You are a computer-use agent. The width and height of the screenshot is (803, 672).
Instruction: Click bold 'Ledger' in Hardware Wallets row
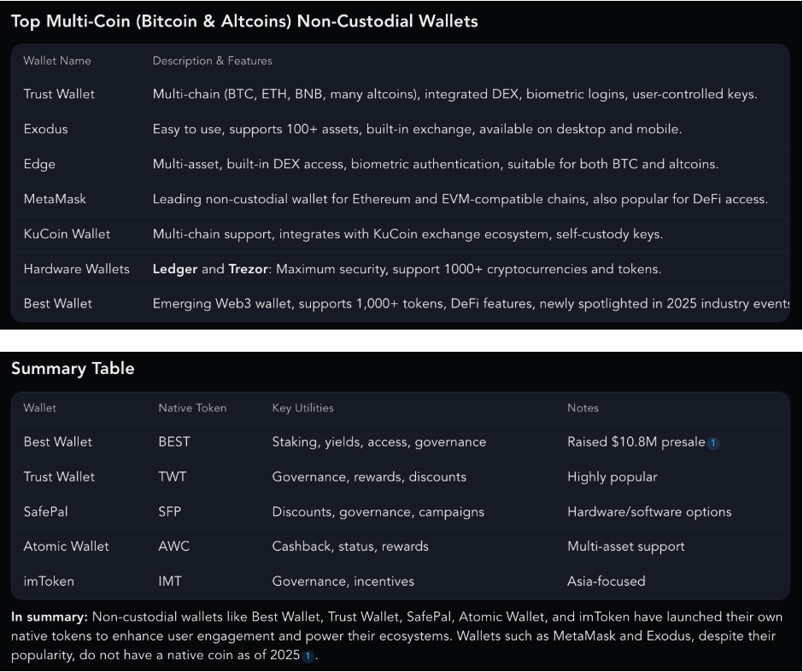coord(175,269)
